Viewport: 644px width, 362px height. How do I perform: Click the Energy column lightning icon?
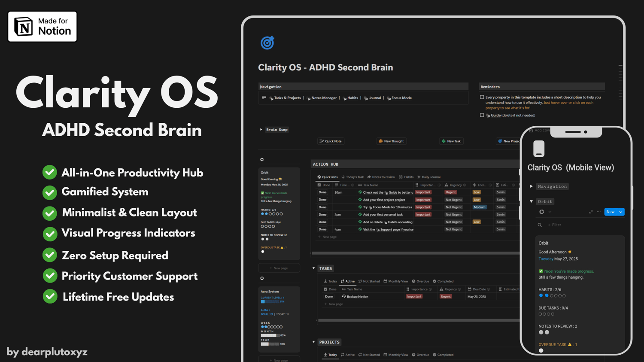point(474,185)
